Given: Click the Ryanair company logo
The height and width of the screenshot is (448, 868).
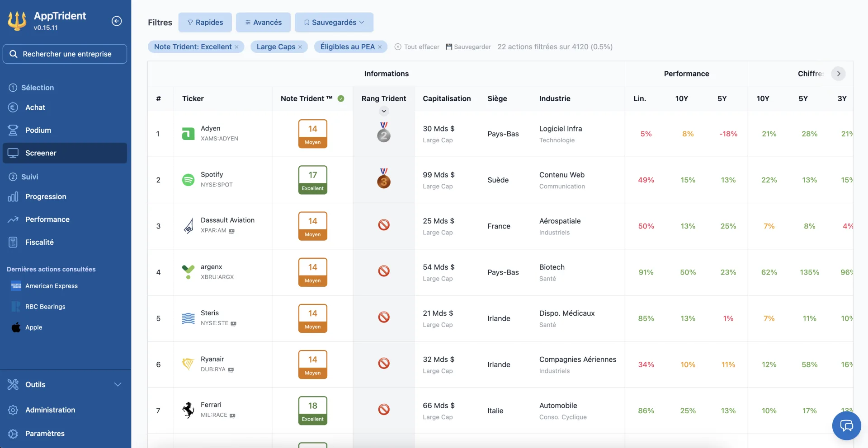Looking at the screenshot, I should (188, 364).
